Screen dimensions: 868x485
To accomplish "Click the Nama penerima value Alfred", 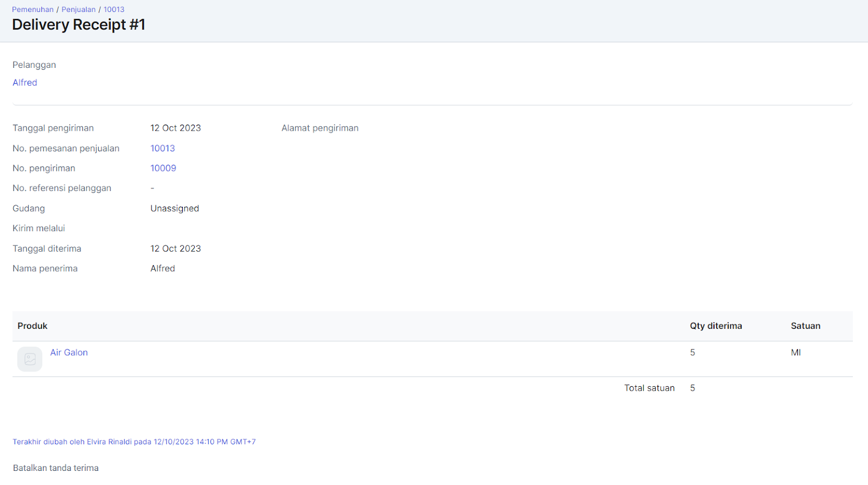I will [x=163, y=269].
